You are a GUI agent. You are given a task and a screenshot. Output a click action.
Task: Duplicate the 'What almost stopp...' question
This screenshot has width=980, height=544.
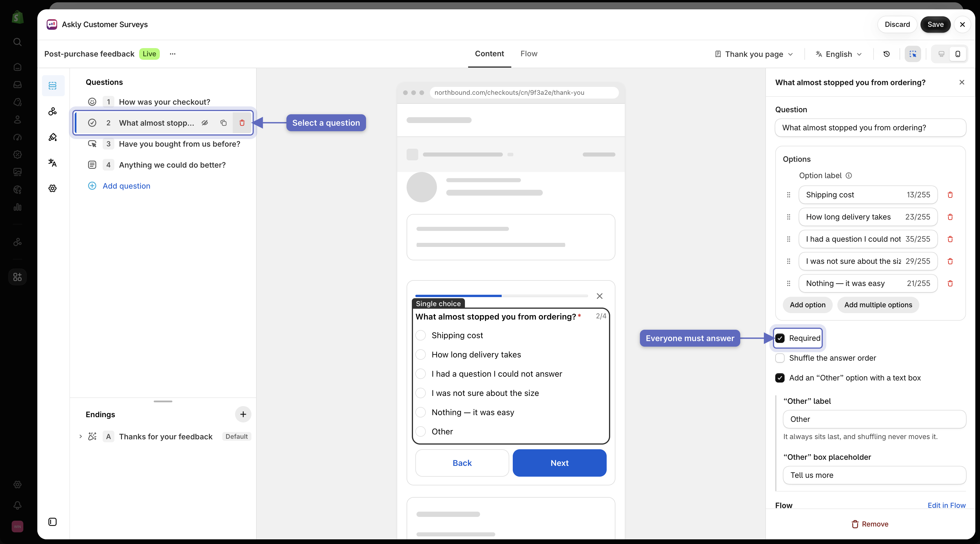tap(223, 123)
